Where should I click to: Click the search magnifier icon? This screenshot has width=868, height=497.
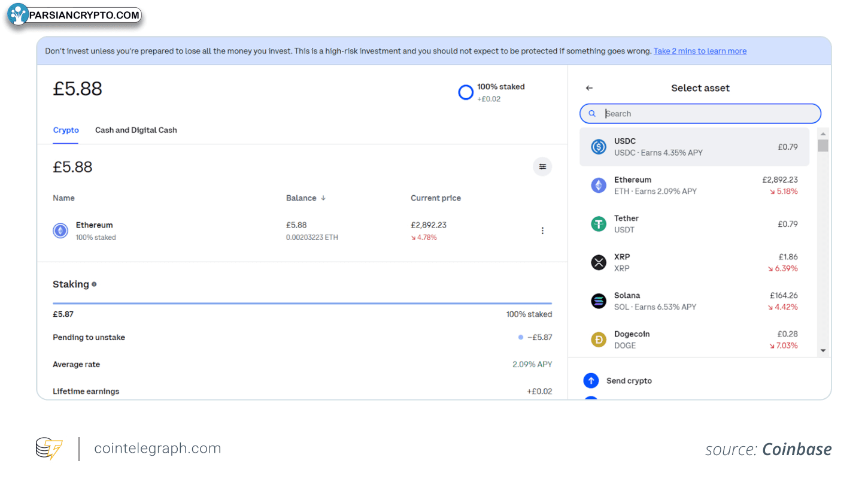point(592,114)
